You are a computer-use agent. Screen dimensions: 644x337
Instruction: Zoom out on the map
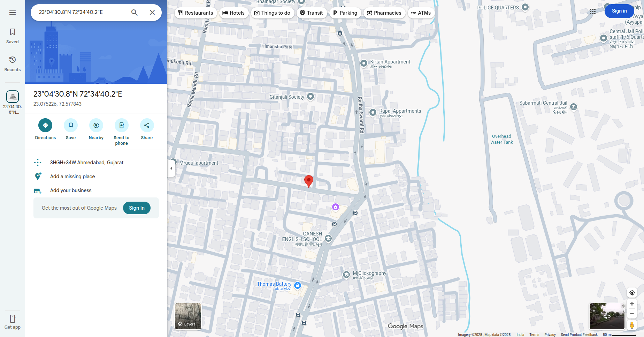632,314
